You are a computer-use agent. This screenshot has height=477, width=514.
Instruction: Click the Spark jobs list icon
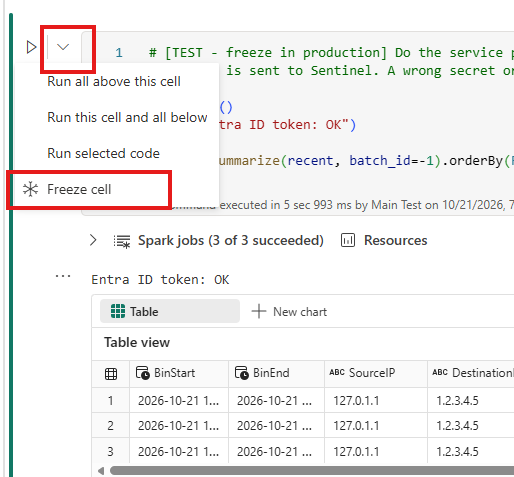122,241
